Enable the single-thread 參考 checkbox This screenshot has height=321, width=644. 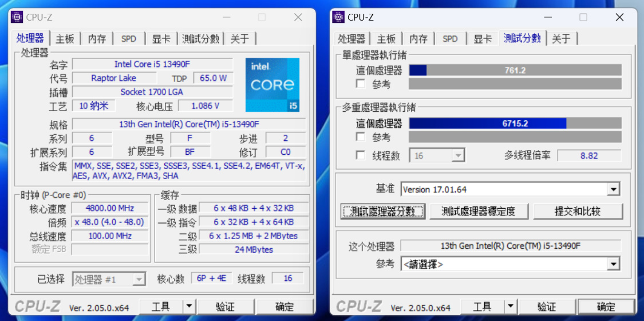361,84
